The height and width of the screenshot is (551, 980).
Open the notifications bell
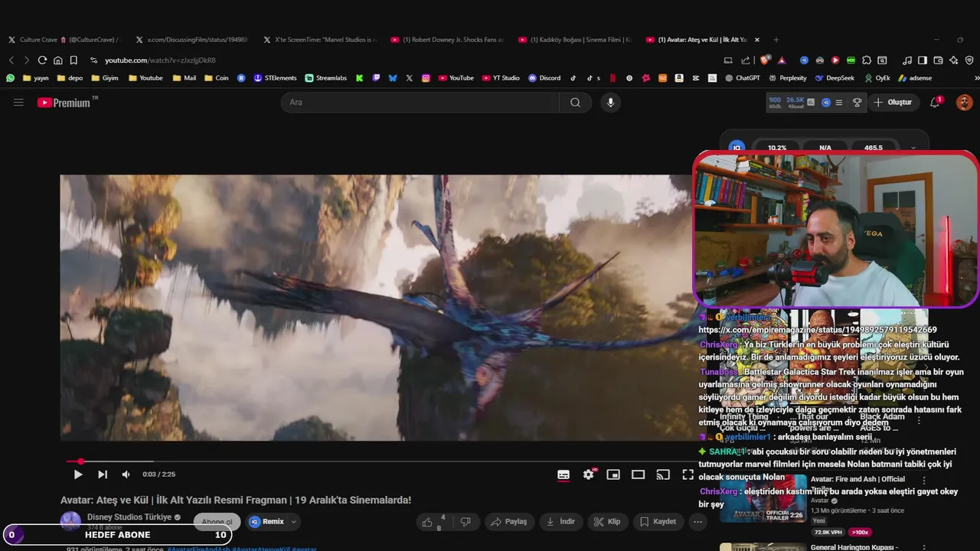pos(935,102)
